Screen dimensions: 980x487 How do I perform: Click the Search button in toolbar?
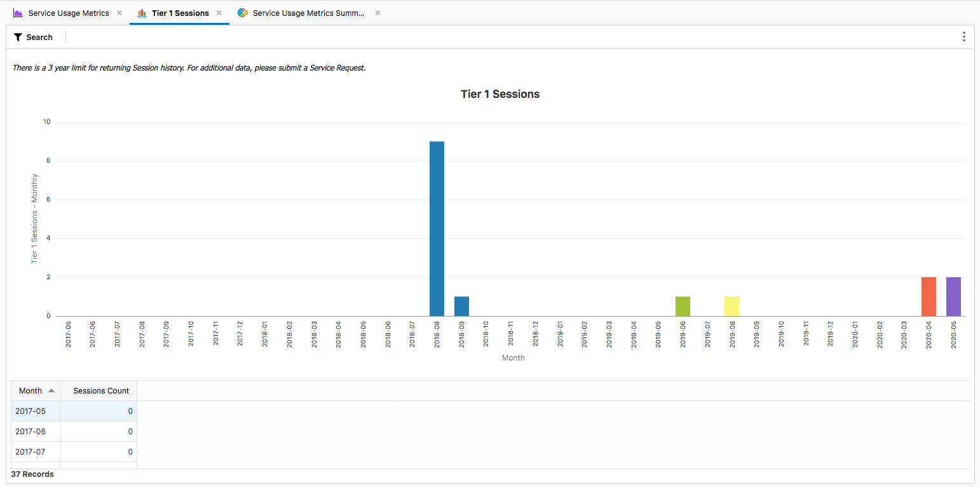click(x=33, y=38)
